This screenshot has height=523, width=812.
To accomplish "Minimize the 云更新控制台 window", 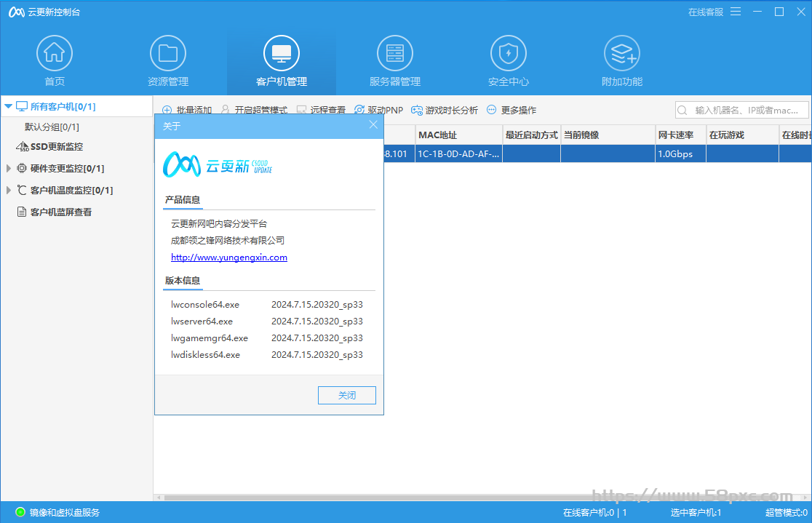I will pos(757,12).
